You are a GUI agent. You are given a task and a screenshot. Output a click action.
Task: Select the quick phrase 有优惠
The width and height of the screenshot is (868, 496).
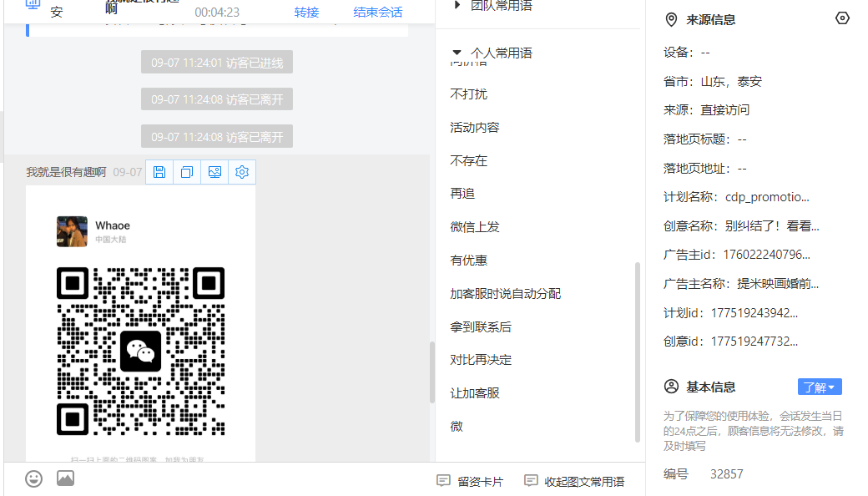pyautogui.click(x=468, y=261)
